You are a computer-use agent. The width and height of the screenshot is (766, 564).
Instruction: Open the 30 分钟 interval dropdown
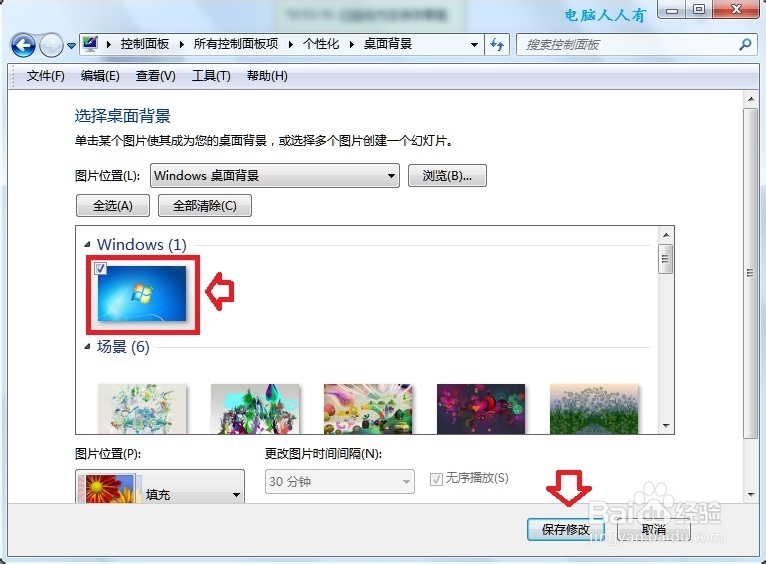(x=340, y=482)
